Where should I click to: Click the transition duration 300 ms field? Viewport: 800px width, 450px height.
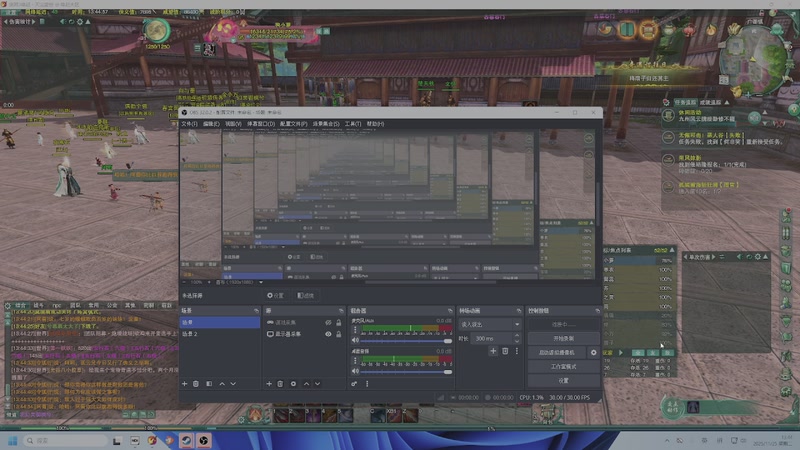point(493,338)
